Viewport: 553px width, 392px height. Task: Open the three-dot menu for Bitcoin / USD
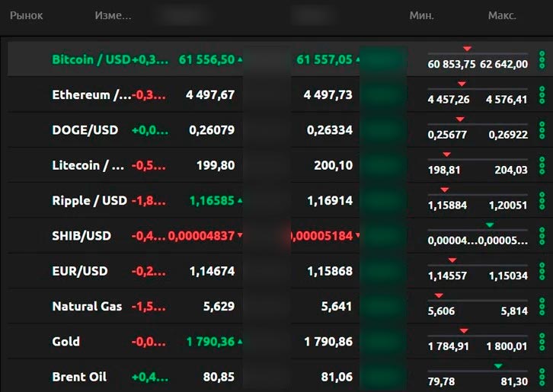[x=542, y=59]
